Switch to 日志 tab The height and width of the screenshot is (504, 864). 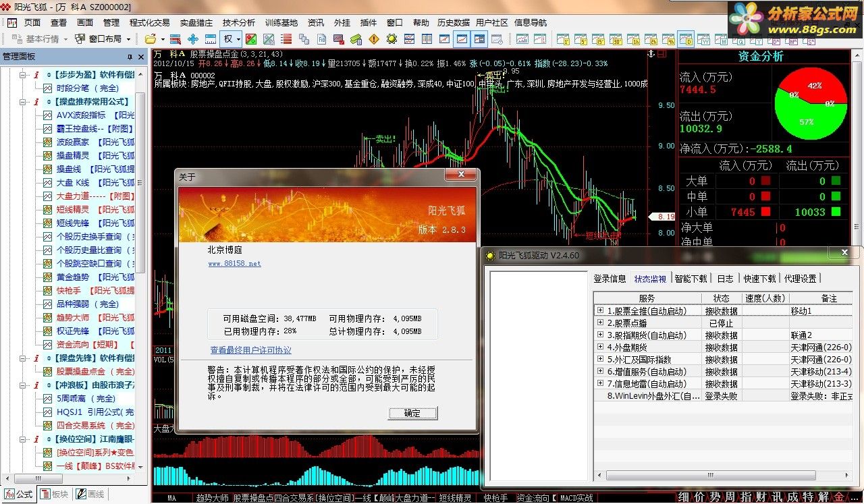click(725, 279)
